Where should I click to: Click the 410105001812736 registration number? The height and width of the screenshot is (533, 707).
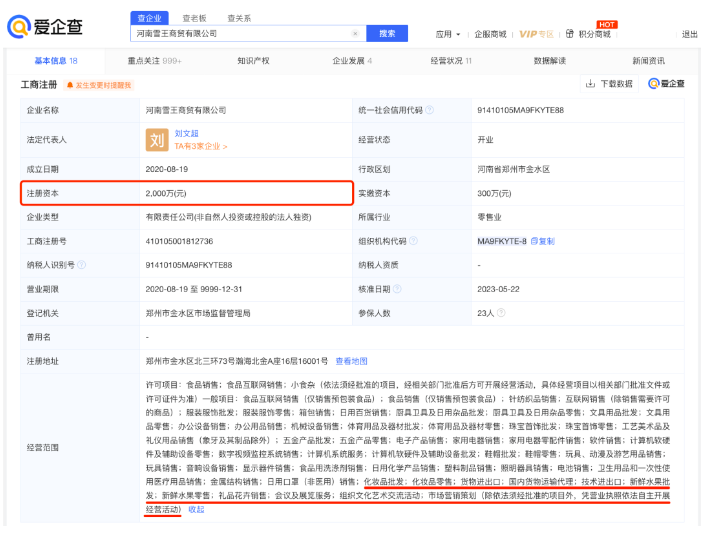click(179, 241)
